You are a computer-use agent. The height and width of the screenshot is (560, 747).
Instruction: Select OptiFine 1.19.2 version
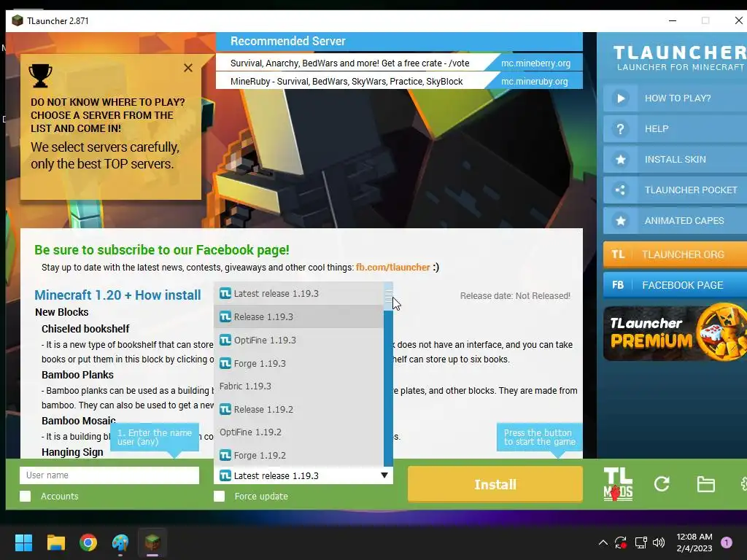[298, 432]
